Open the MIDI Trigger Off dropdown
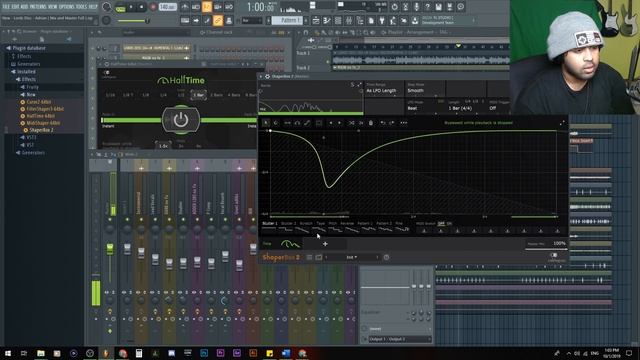The width and height of the screenshot is (640, 360). pyautogui.click(x=498, y=108)
